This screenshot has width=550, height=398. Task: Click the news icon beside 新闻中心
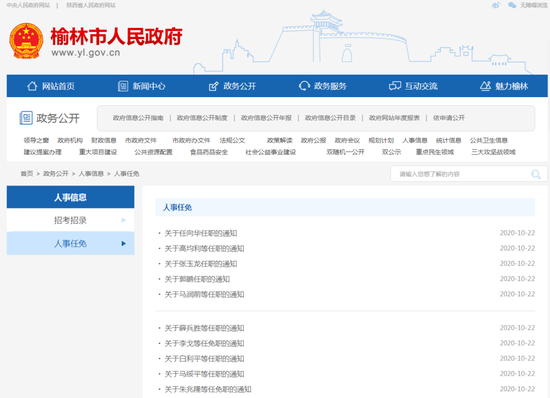coord(123,86)
